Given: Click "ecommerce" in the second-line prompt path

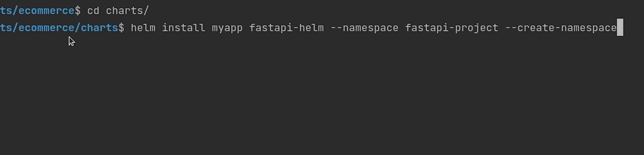Looking at the screenshot, I should click(47, 28).
